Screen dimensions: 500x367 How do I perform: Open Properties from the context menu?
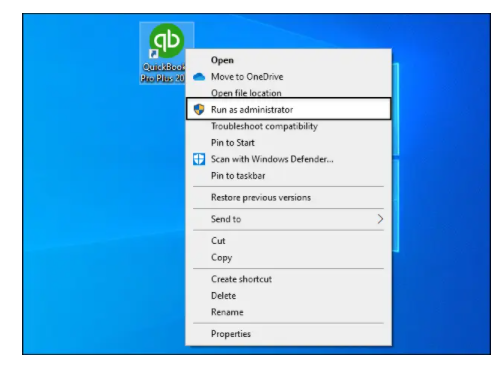coord(288,334)
